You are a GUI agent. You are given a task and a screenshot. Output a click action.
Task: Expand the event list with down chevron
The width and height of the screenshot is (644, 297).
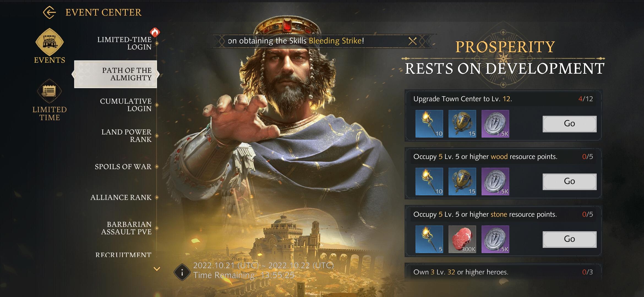pos(157,269)
